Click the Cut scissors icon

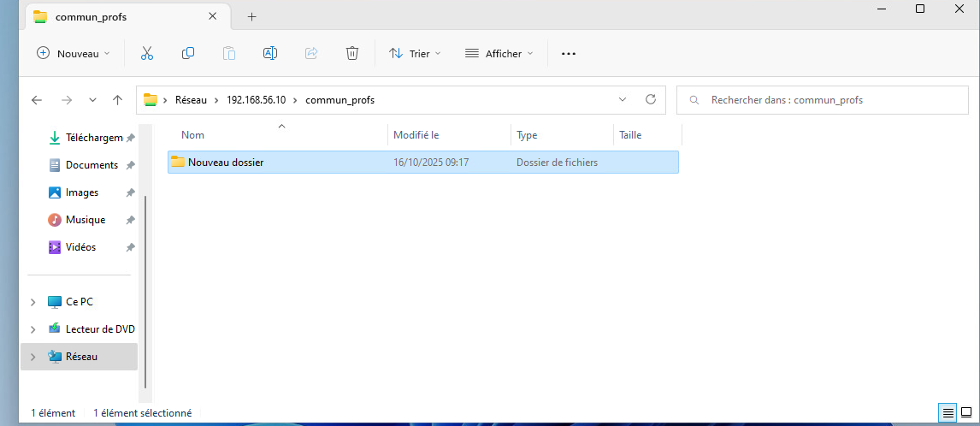(146, 53)
